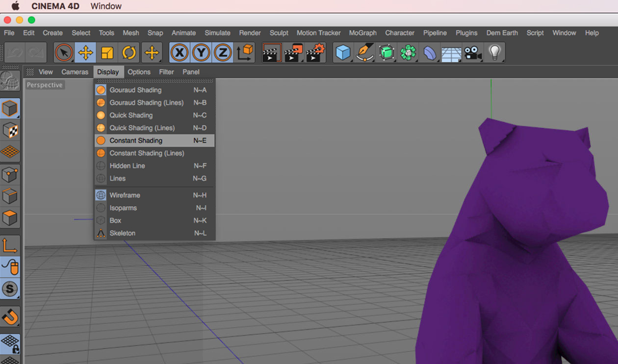This screenshot has width=618, height=364.
Task: Choose Quick Shading (Lines) option
Action: (154, 128)
